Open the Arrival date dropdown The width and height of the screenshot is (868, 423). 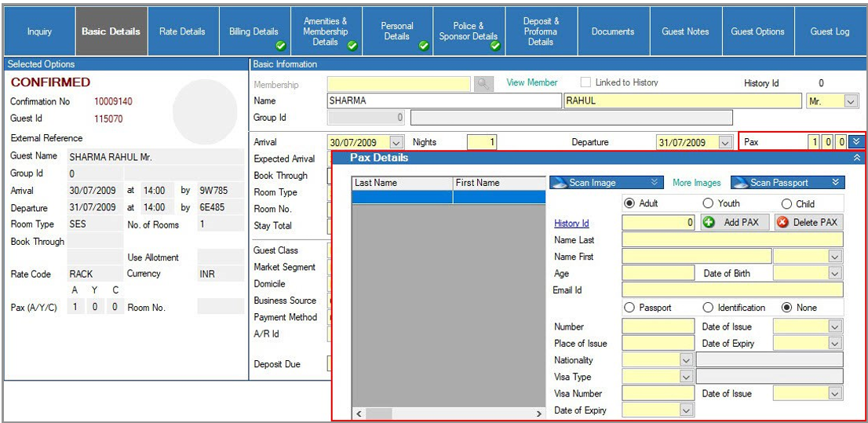click(x=396, y=143)
